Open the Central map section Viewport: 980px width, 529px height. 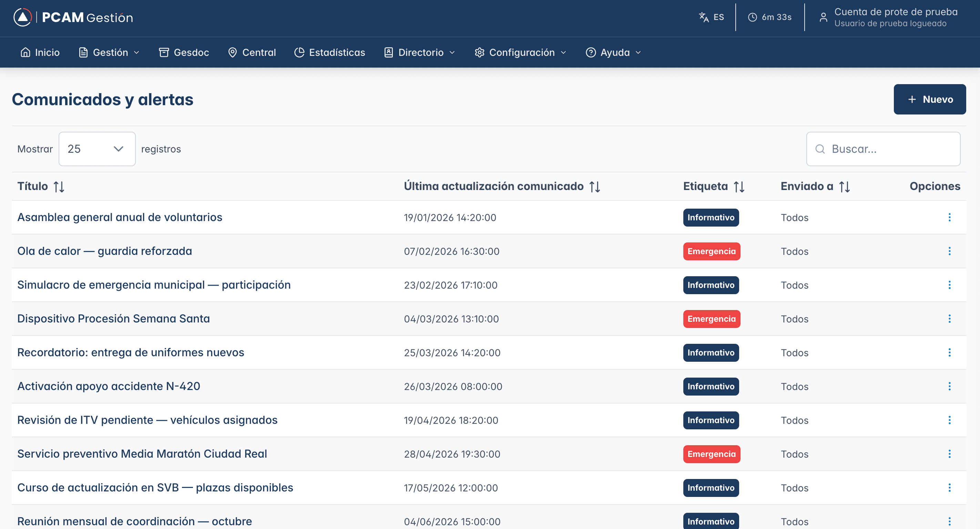252,52
